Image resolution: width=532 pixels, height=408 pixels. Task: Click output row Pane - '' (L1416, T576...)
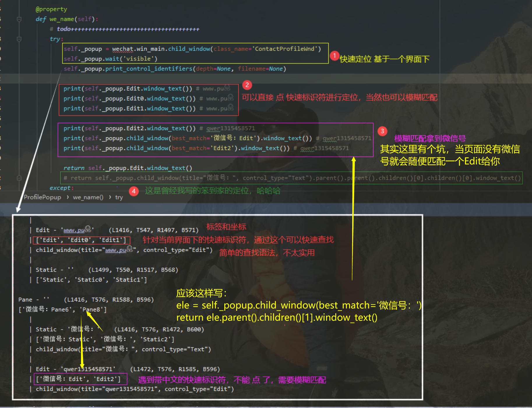click(86, 299)
